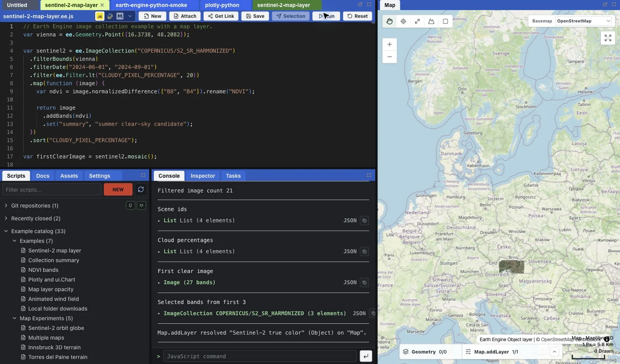Click the New script button
The height and width of the screenshot is (364, 620).
click(153, 16)
